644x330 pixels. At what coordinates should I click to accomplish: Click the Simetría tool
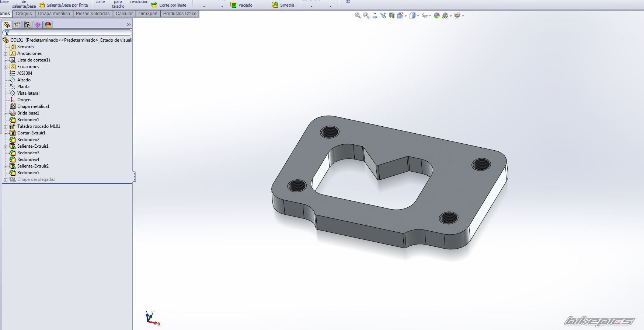(x=283, y=5)
